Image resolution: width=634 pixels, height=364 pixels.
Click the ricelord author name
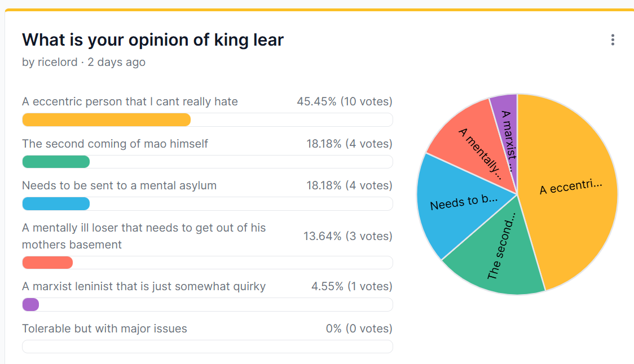click(58, 62)
